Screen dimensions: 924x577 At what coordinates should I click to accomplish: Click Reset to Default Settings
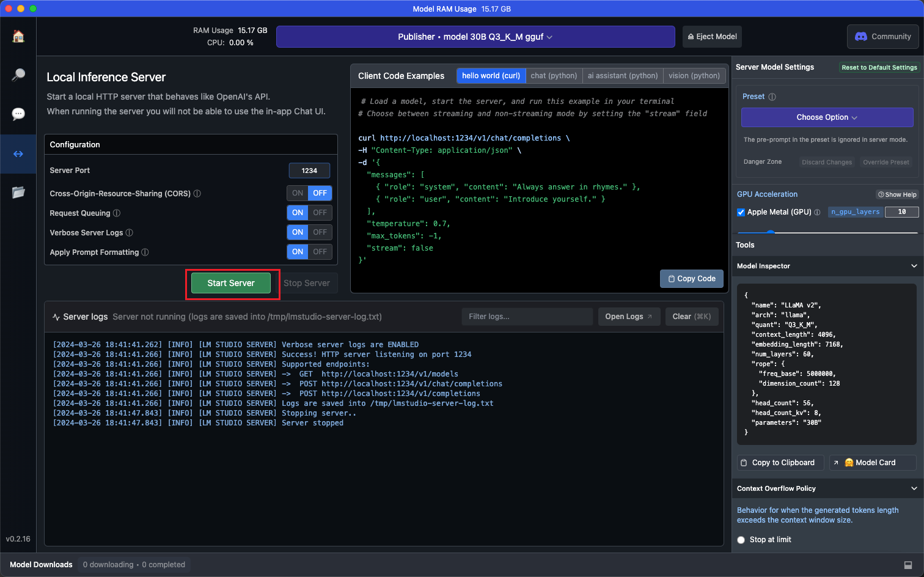879,67
